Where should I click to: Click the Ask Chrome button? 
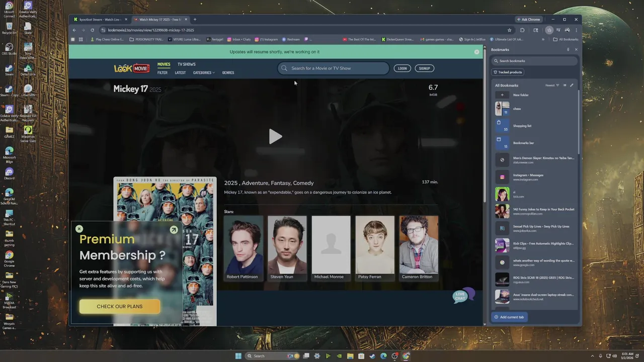tap(528, 20)
